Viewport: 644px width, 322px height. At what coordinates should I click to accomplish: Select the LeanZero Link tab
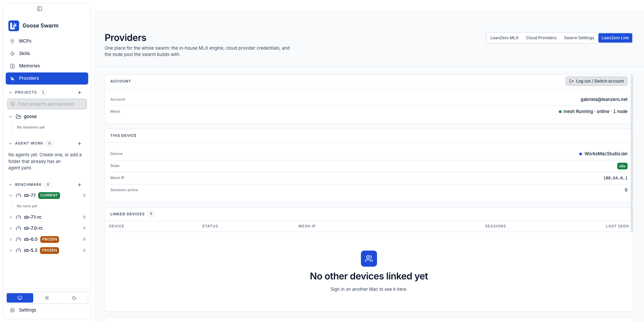click(x=615, y=38)
